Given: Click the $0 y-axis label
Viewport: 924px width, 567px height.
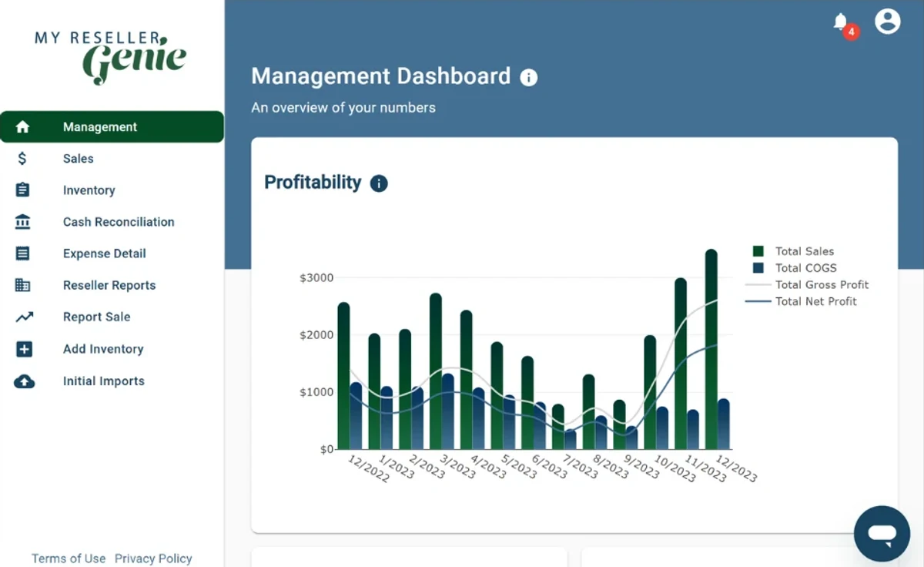Looking at the screenshot, I should (327, 449).
